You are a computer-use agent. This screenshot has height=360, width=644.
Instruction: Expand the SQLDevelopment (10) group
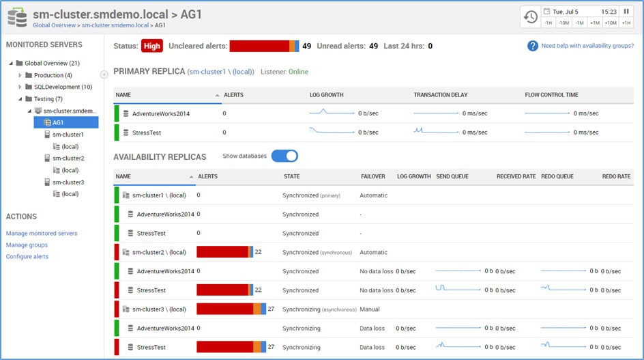(x=20, y=87)
